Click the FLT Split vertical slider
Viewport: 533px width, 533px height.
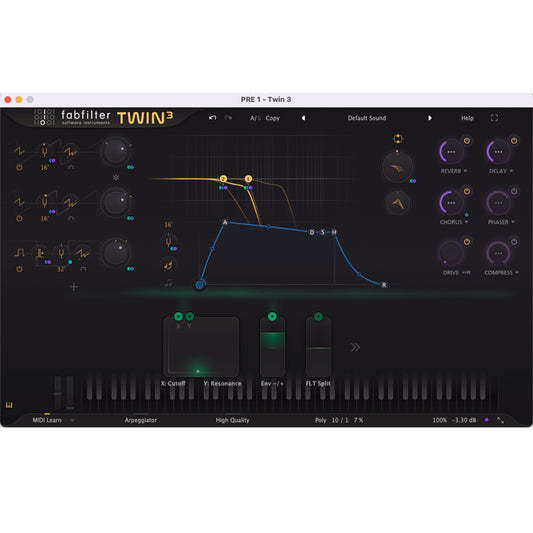click(x=319, y=347)
